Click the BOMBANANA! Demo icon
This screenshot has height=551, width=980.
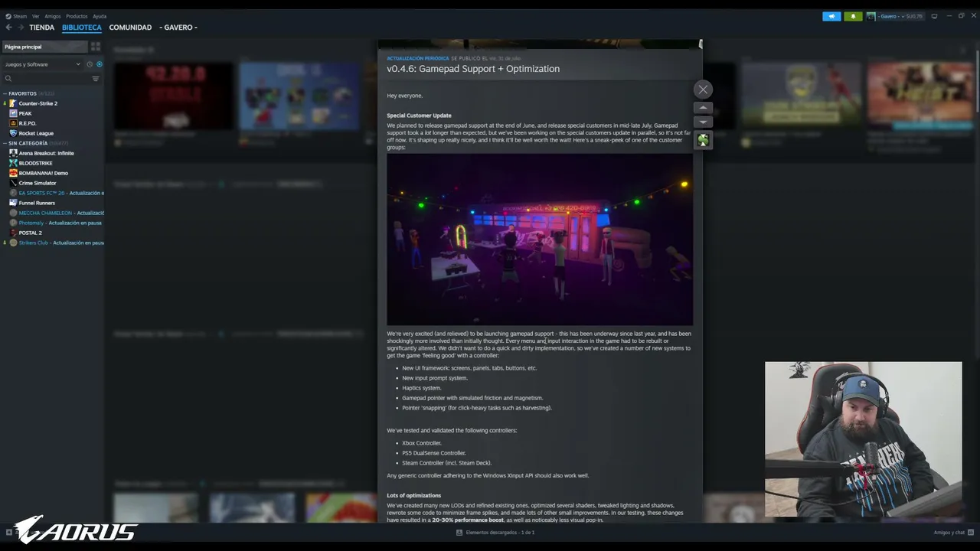pos(13,173)
